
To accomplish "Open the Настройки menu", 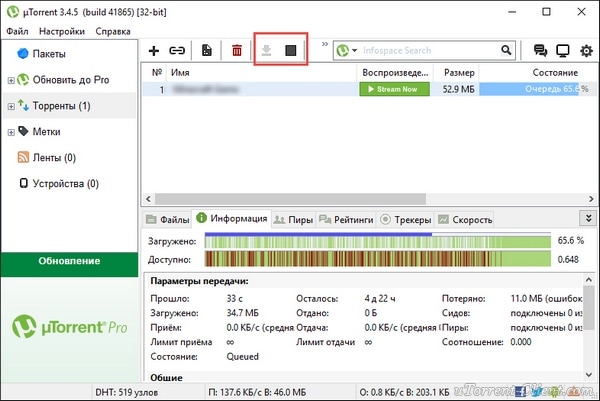I will point(62,31).
